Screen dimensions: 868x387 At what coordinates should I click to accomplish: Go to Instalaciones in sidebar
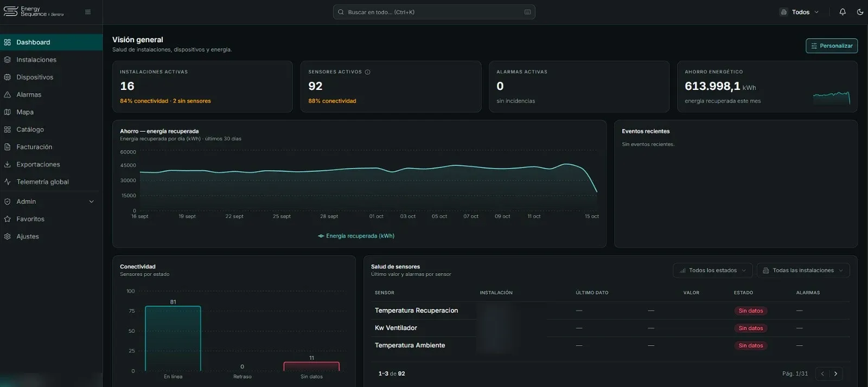(x=51, y=60)
